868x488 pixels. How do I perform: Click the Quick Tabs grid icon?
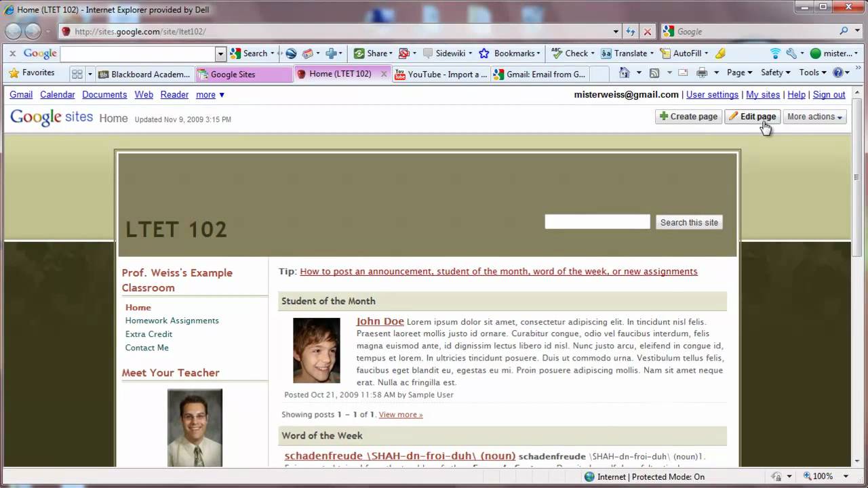pyautogui.click(x=77, y=74)
